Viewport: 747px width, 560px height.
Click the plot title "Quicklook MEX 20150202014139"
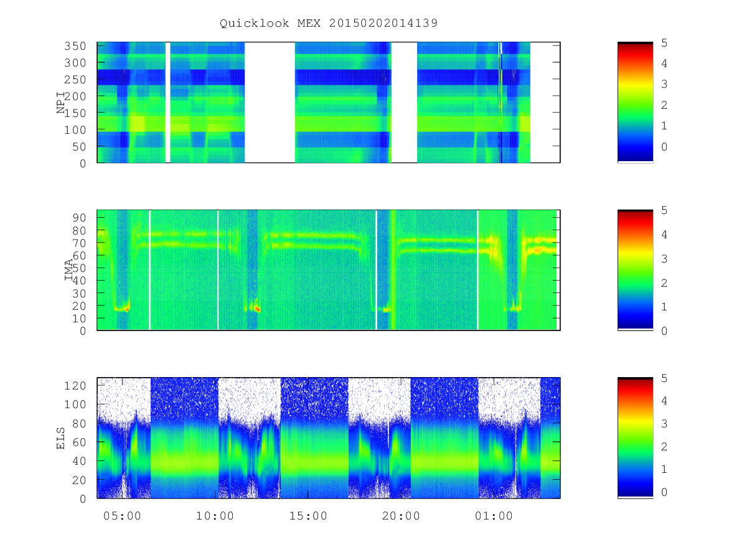[x=329, y=24]
